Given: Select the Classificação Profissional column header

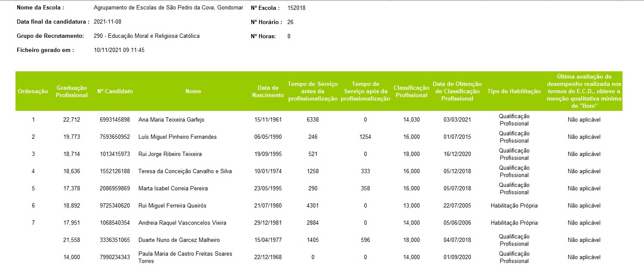Looking at the screenshot, I should (x=411, y=91).
